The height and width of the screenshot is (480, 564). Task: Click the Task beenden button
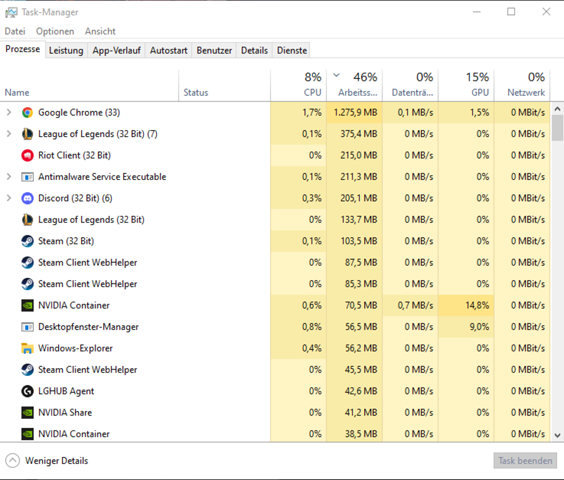[525, 461]
